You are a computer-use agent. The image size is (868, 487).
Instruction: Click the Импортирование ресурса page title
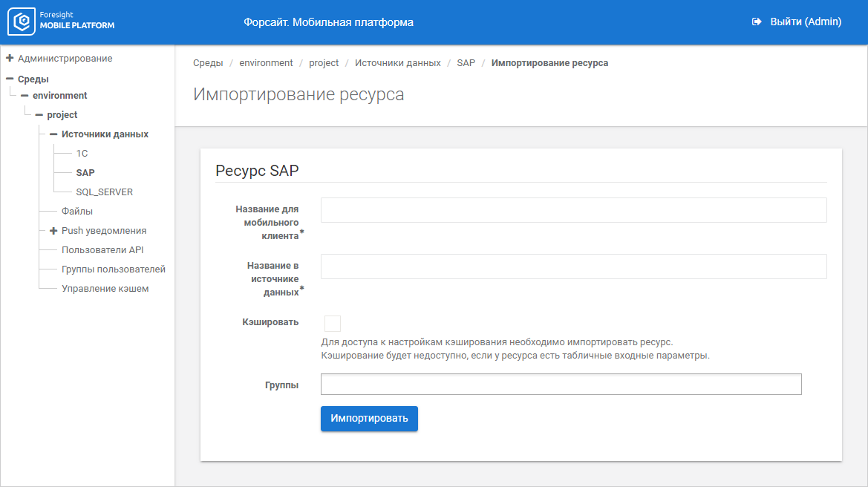tap(298, 94)
